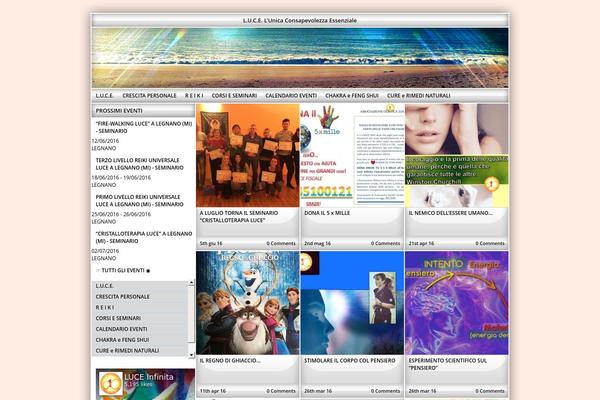This screenshot has width=600, height=400.
Task: Select CRESCITA PERSONALE in sidebar menu list
Action: point(122,297)
